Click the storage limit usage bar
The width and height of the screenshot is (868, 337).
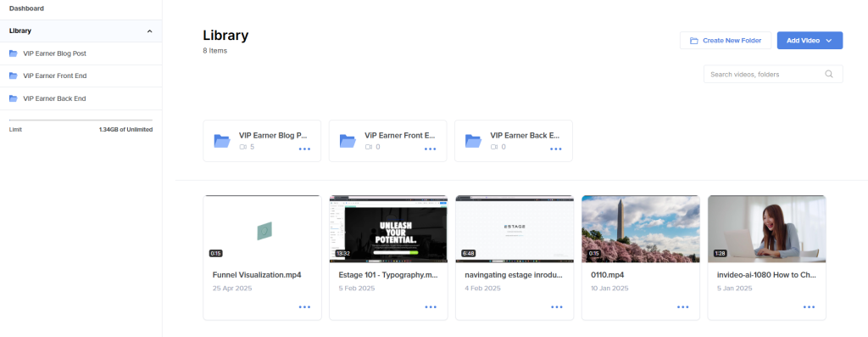coord(81,120)
